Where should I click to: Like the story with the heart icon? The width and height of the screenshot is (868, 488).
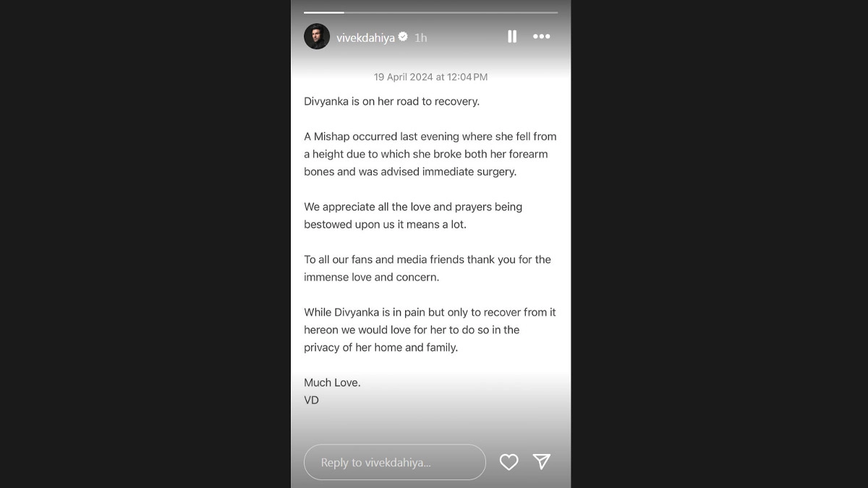509,462
